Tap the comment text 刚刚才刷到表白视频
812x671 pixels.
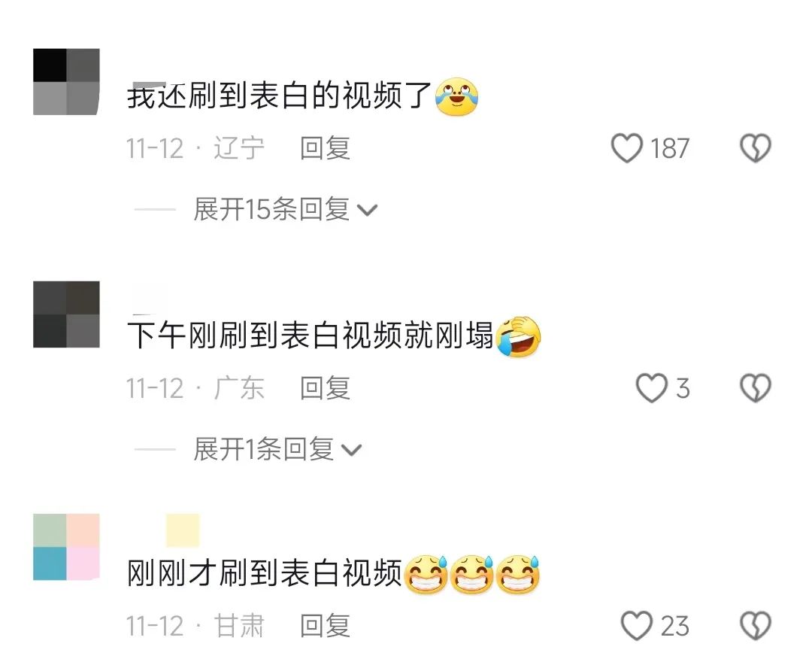click(265, 573)
